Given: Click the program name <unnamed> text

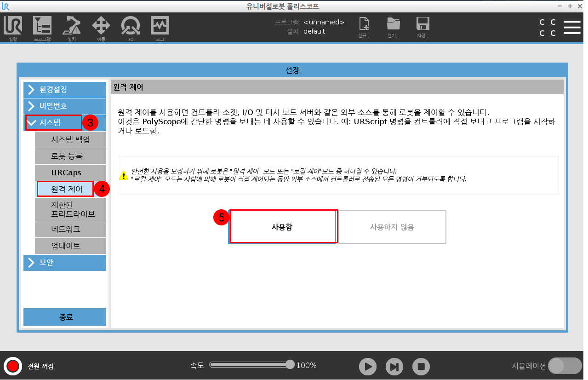Looking at the screenshot, I should (x=324, y=22).
